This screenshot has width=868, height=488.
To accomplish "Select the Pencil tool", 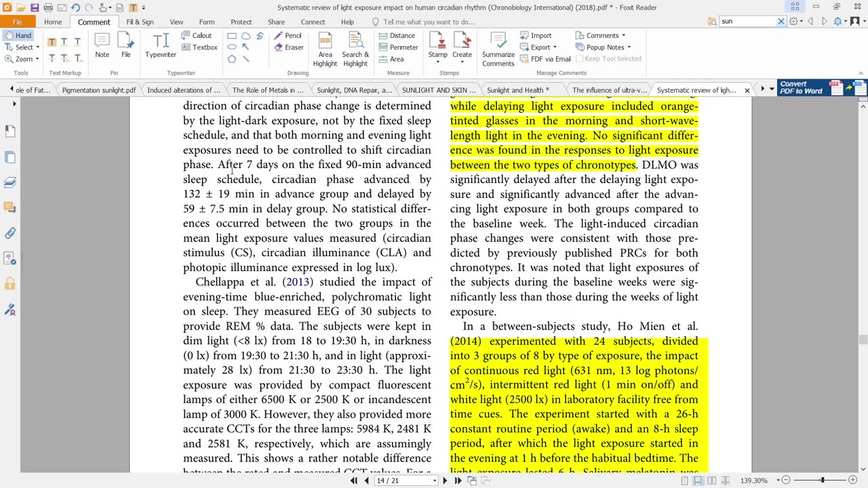I will click(x=288, y=35).
